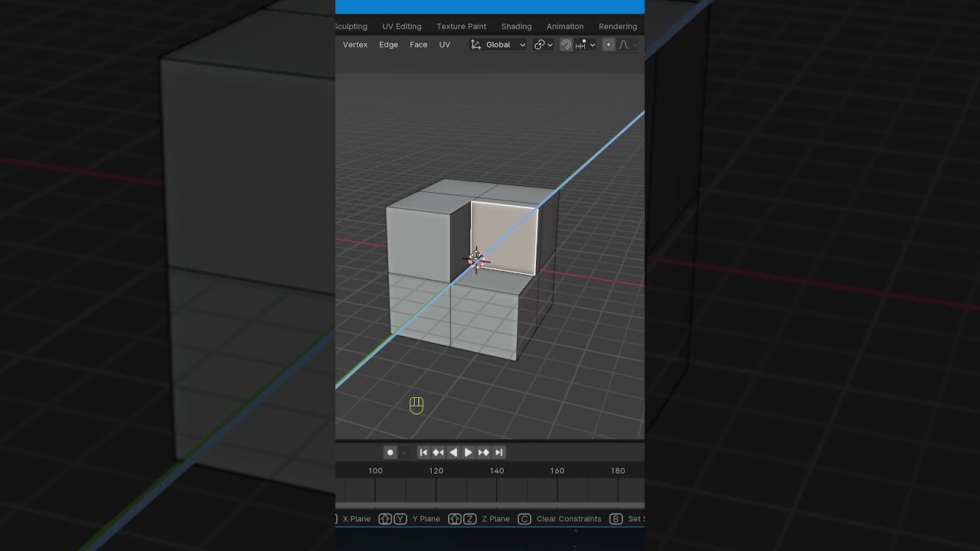
Task: Play the animation forward
Action: coord(469,452)
